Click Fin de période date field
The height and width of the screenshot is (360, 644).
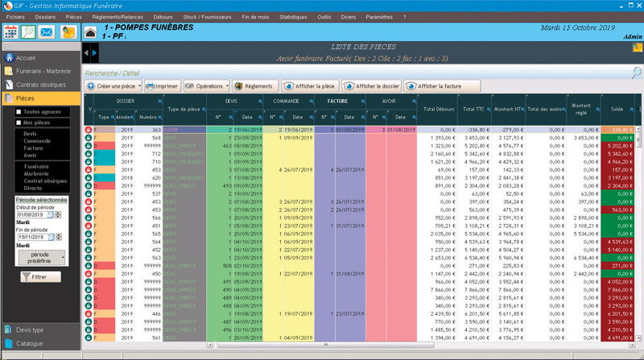tap(32, 237)
